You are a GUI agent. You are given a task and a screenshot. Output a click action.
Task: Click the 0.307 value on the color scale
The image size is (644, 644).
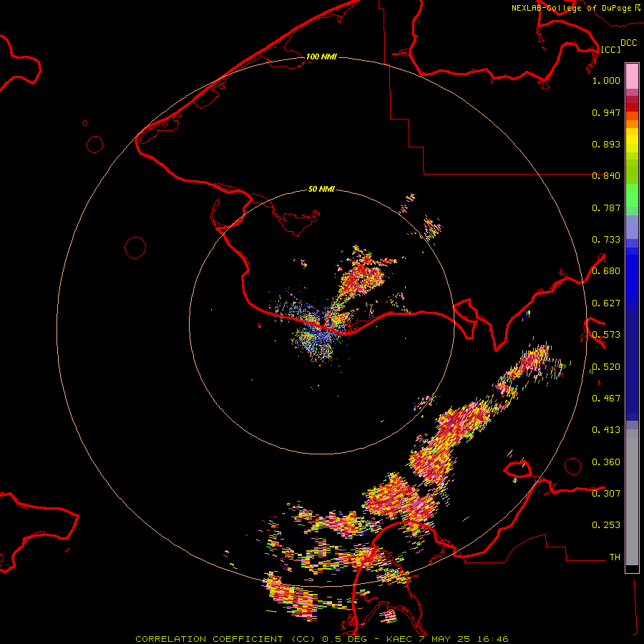(606, 494)
